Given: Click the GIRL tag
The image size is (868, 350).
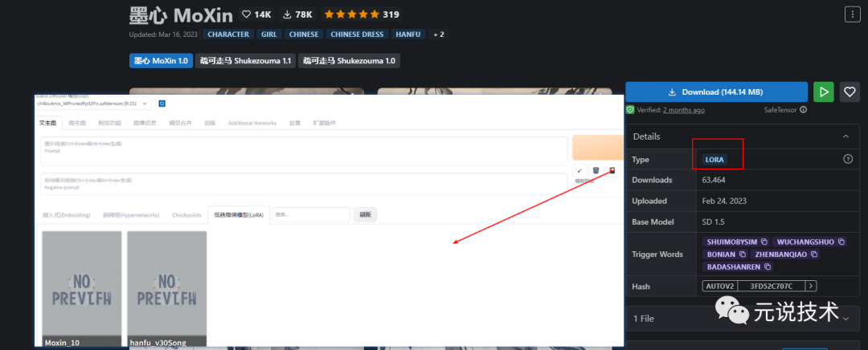Looking at the screenshot, I should pos(269,35).
